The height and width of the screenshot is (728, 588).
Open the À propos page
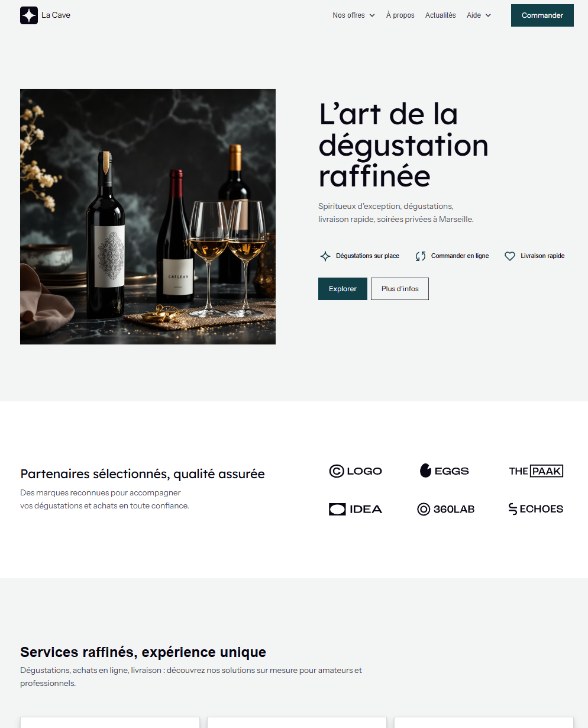(x=400, y=15)
